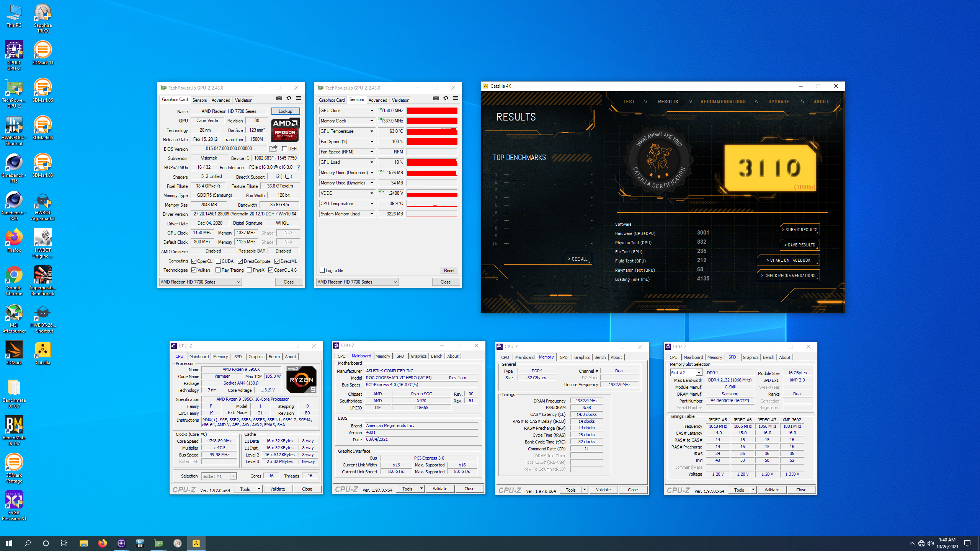
Task: Launch 3DMark 11 desktop shortcut
Action: tap(42, 53)
